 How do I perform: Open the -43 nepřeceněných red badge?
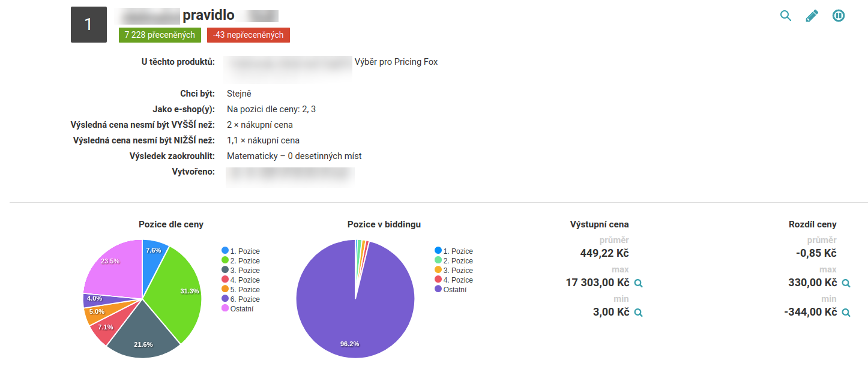249,35
